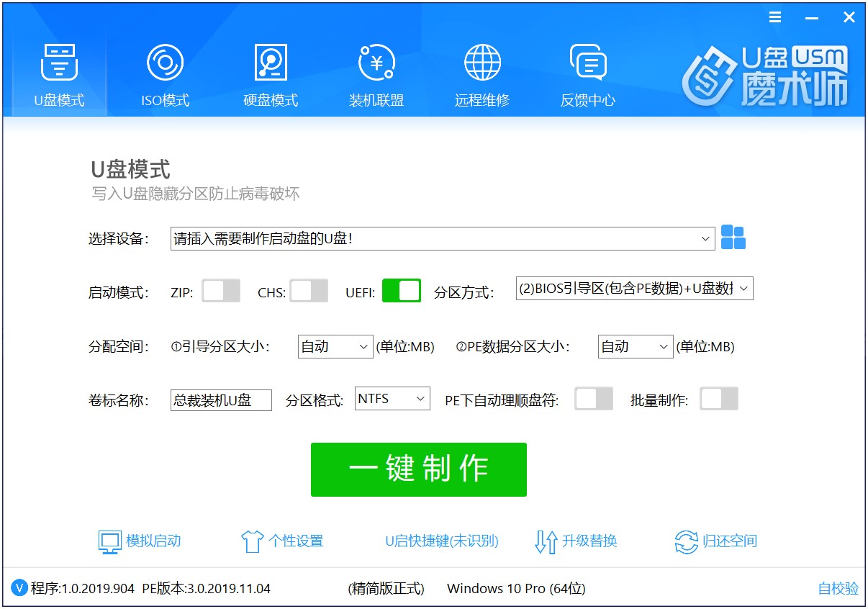Open 反馈中心 chat icon
The width and height of the screenshot is (868, 609).
click(x=587, y=63)
